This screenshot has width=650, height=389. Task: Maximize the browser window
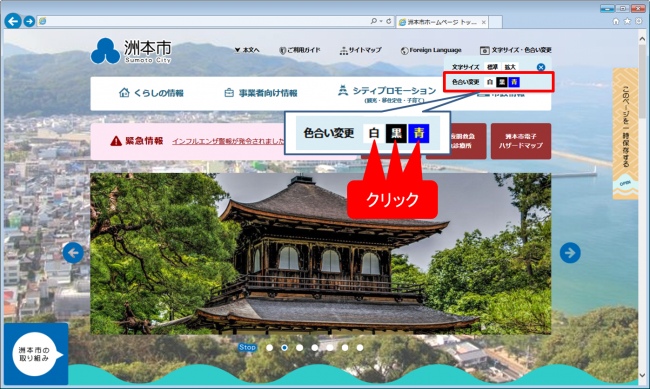pos(623,8)
